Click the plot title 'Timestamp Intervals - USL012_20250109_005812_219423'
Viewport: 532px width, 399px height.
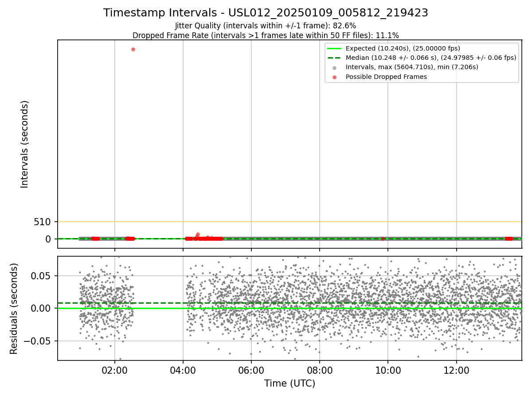tap(266, 13)
